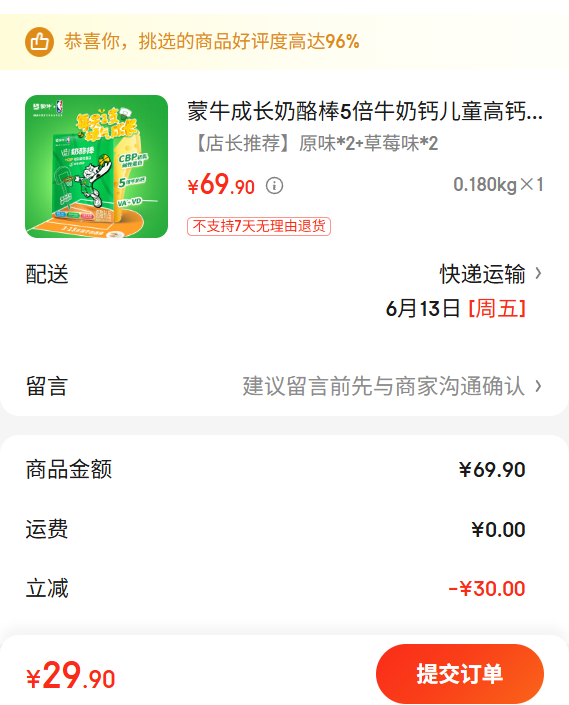
Task: Open product title 蒙牛成长奶酪棒
Action: 365,112
